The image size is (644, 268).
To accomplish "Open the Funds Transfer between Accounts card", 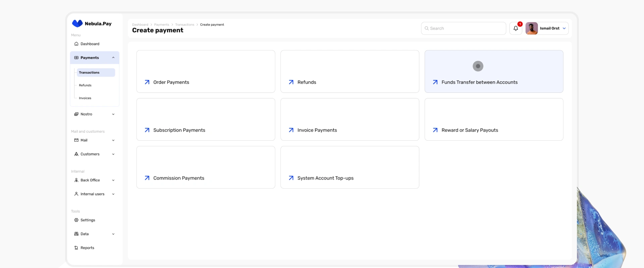I will click(494, 72).
